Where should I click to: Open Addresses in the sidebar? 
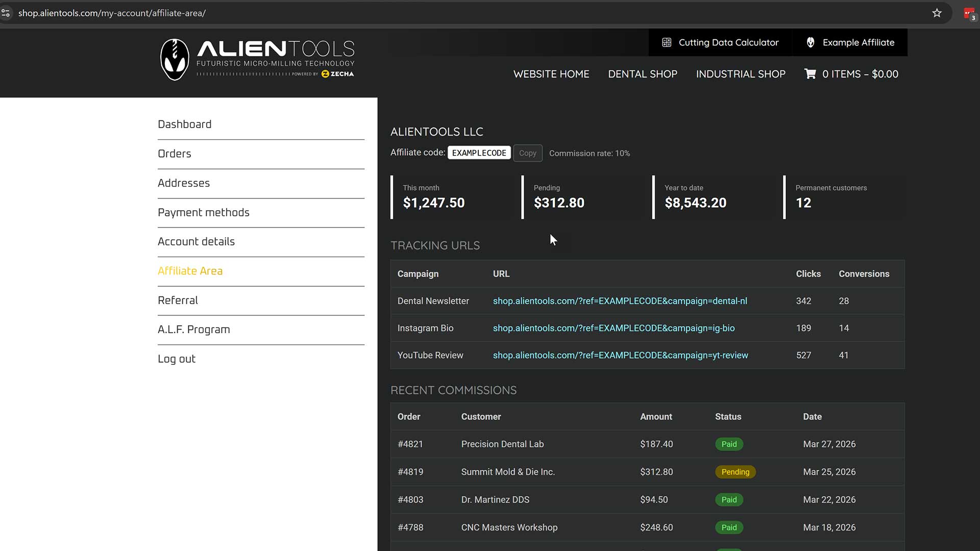tap(184, 183)
